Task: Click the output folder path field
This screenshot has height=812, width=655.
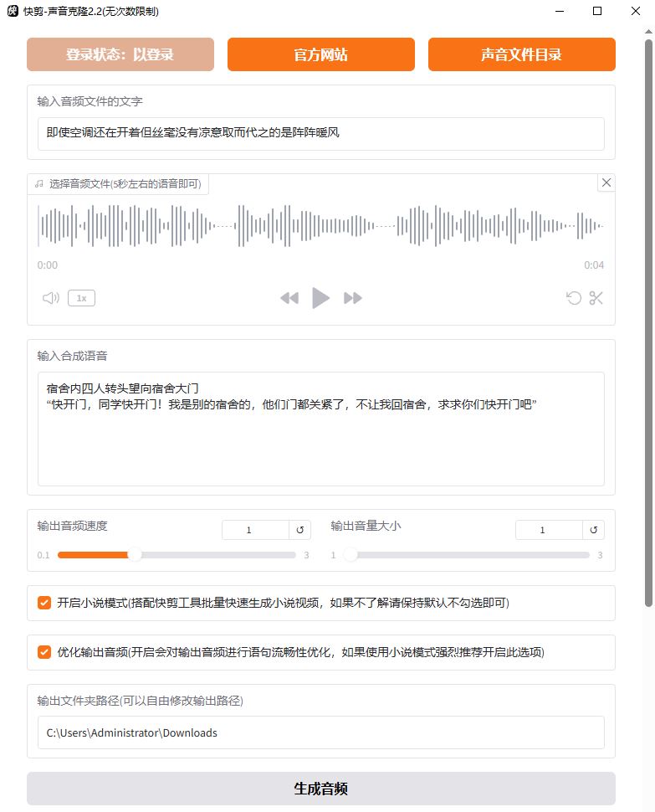Action: (320, 732)
